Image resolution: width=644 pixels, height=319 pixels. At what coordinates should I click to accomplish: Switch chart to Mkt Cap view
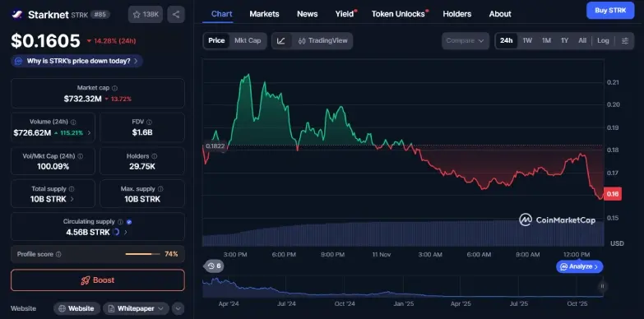248,40
